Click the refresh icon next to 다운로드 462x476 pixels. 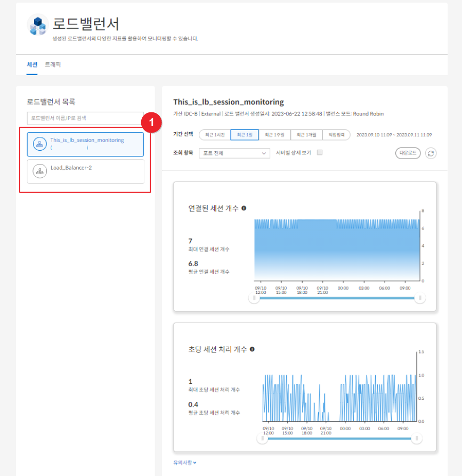click(x=431, y=153)
